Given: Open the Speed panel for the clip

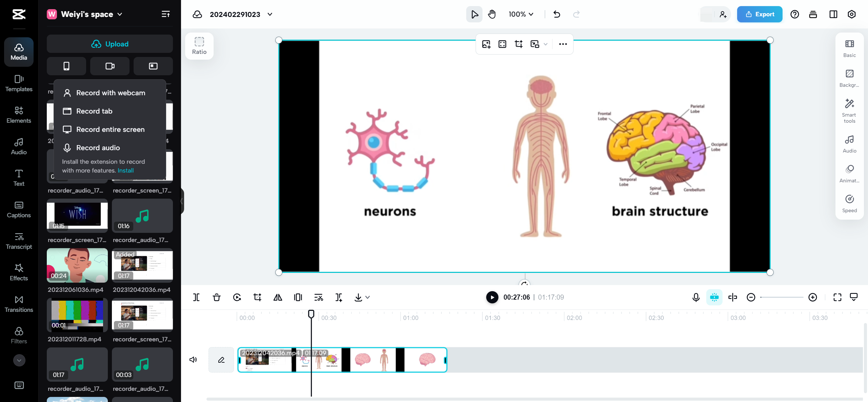Looking at the screenshot, I should (x=849, y=203).
